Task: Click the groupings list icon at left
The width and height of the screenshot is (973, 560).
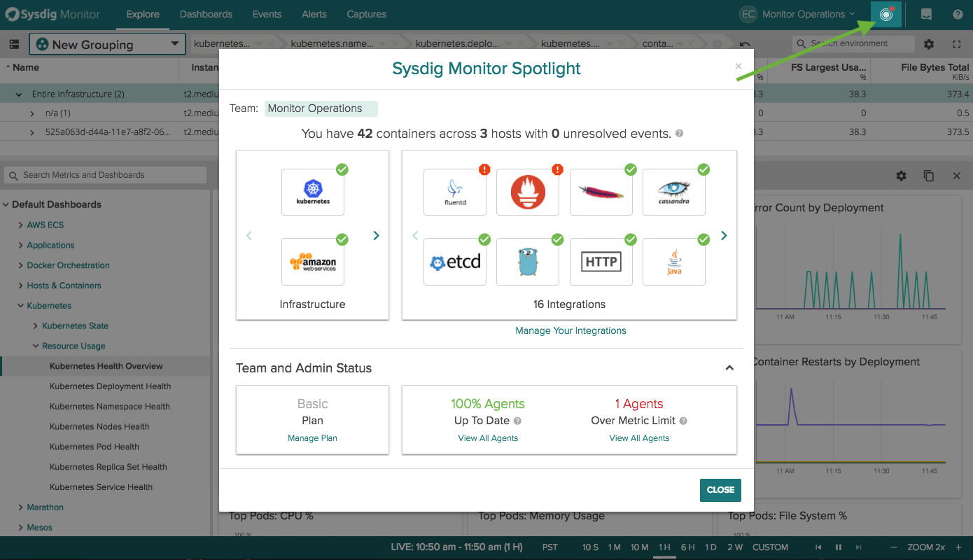Action: (14, 44)
